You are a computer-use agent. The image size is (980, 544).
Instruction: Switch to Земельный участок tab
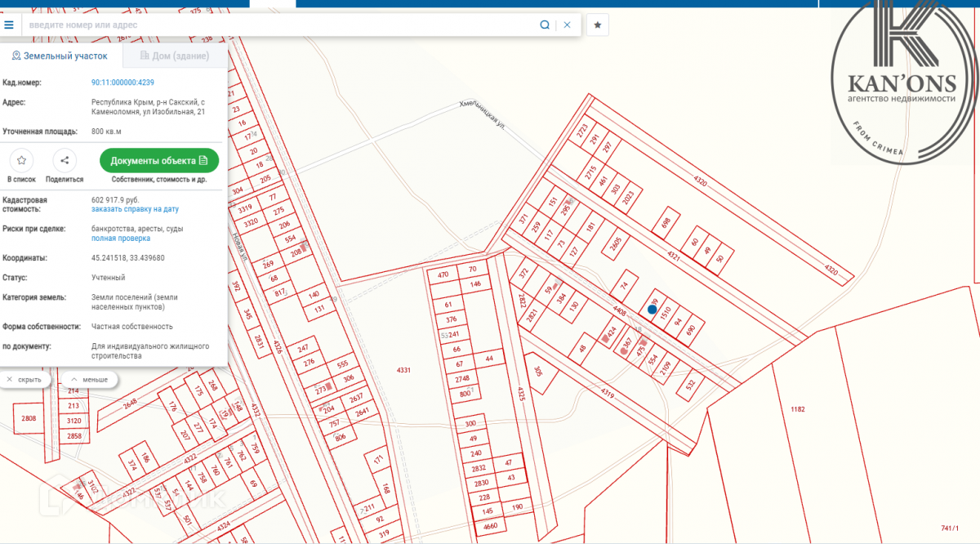(60, 56)
